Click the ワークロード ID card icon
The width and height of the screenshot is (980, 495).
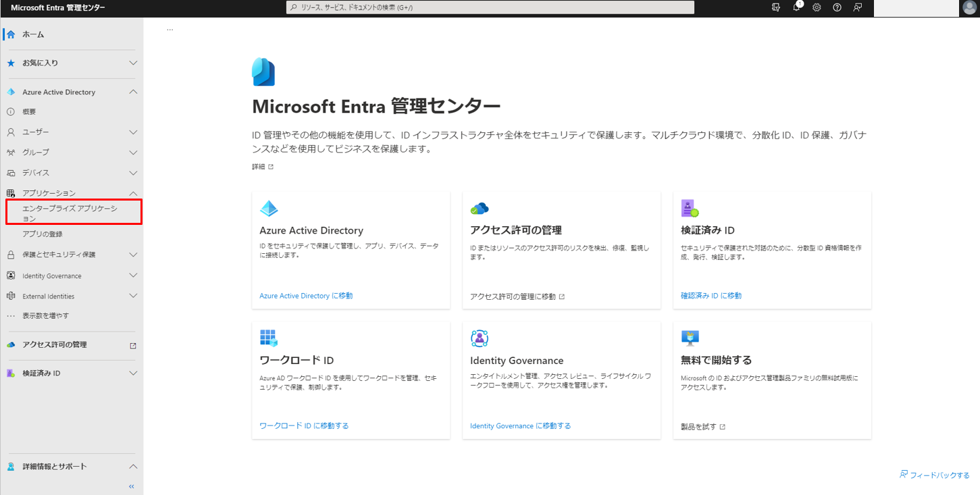click(x=269, y=338)
